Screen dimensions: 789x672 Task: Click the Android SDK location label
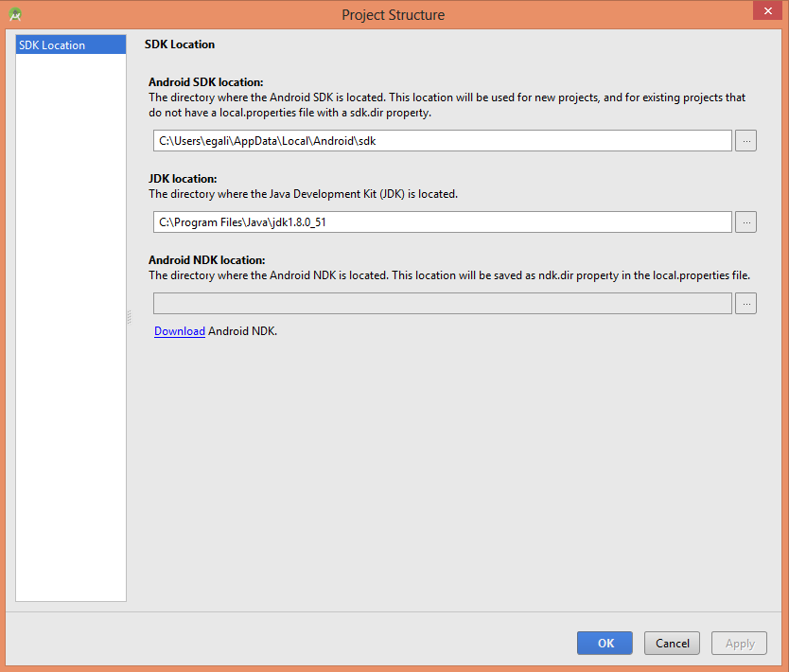206,82
